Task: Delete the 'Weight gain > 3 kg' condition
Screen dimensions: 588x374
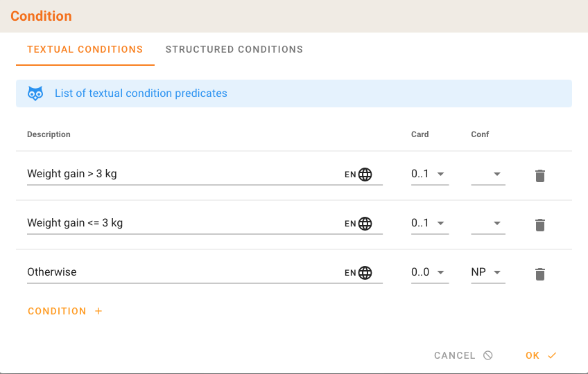Action: [540, 176]
